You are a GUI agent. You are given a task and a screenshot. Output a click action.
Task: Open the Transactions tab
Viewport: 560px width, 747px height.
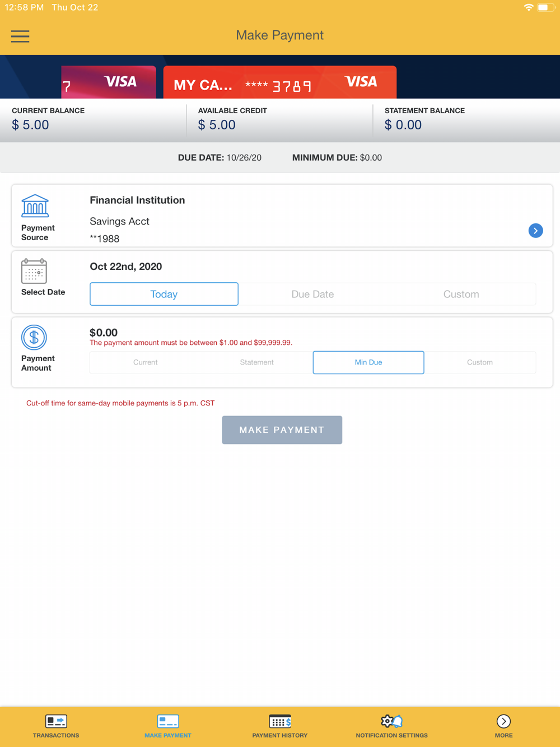click(56, 726)
